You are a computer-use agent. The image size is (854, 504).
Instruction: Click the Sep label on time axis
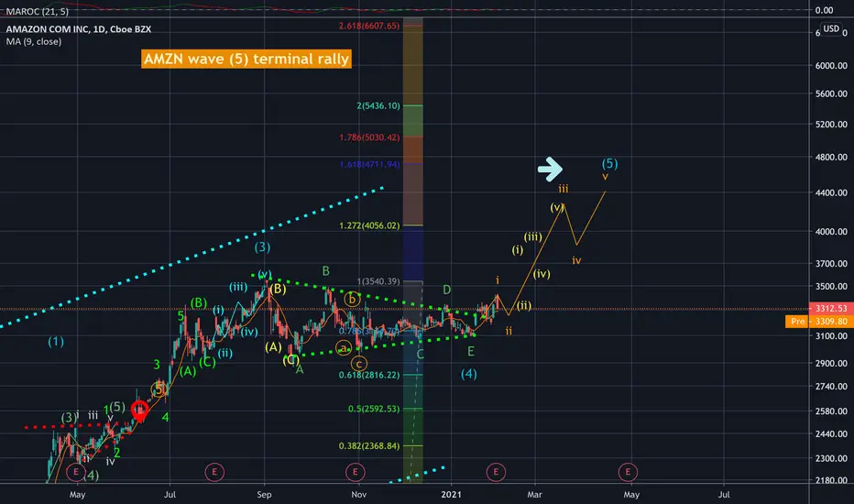[x=264, y=495]
